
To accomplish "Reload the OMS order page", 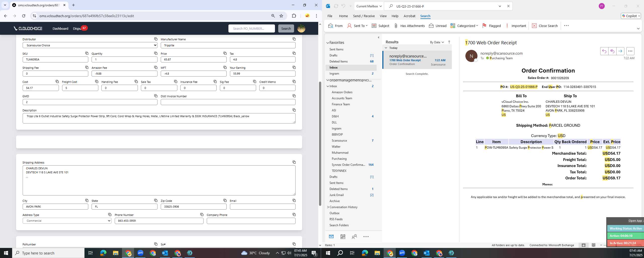I will [24, 16].
